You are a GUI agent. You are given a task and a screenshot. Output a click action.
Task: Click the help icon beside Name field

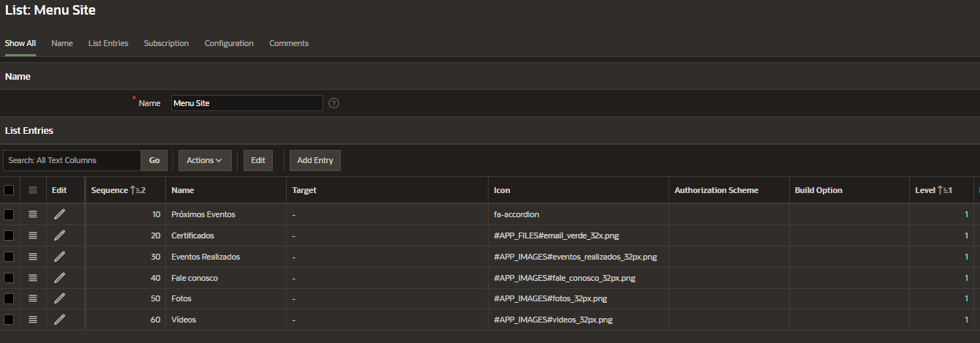[334, 103]
